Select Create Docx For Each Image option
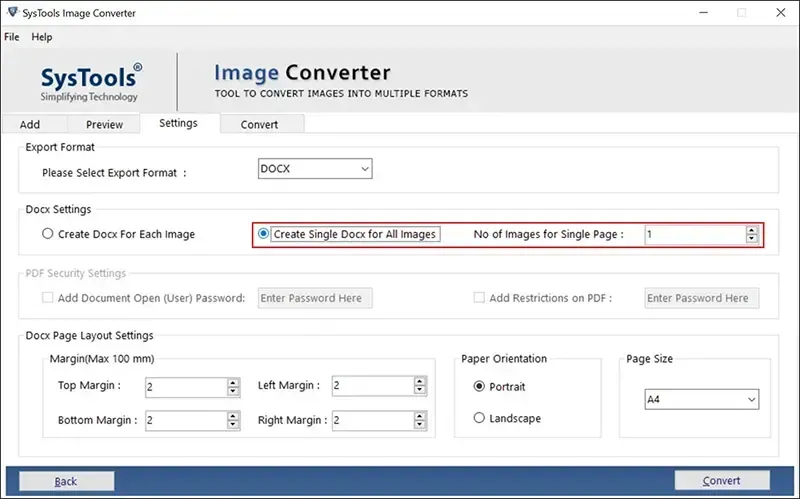The width and height of the screenshot is (800, 499). 48,234
